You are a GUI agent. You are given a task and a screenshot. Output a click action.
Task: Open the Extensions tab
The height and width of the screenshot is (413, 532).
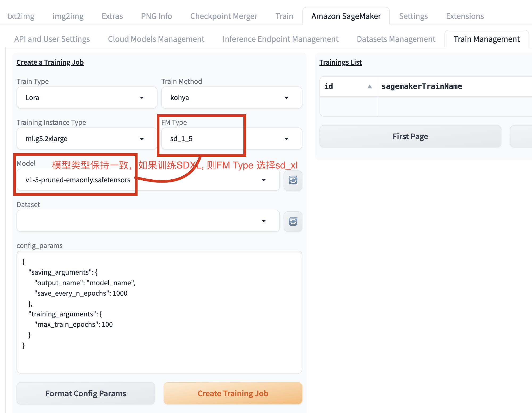tap(465, 16)
